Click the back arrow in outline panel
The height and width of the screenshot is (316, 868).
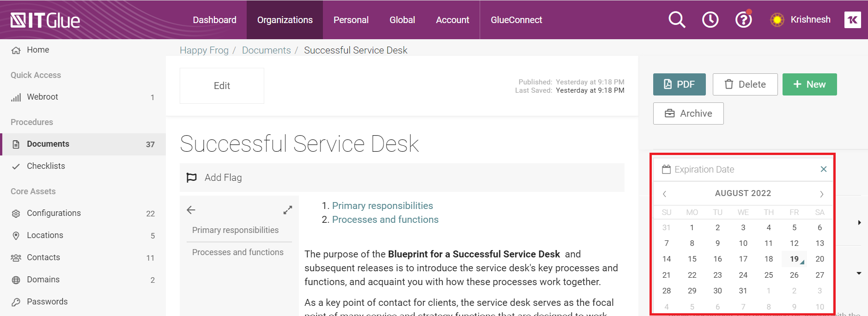point(191,210)
